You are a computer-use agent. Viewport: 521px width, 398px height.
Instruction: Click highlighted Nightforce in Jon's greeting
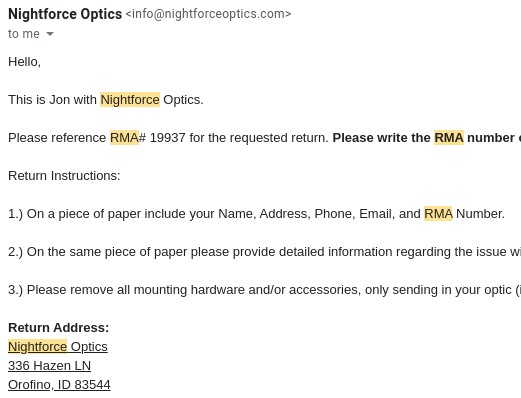pos(130,100)
